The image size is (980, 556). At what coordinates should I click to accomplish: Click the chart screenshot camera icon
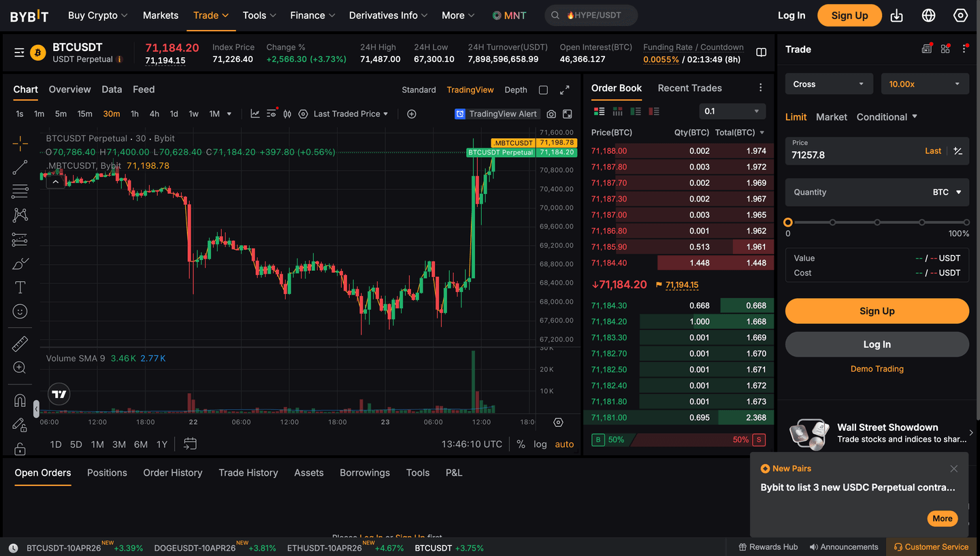point(551,114)
